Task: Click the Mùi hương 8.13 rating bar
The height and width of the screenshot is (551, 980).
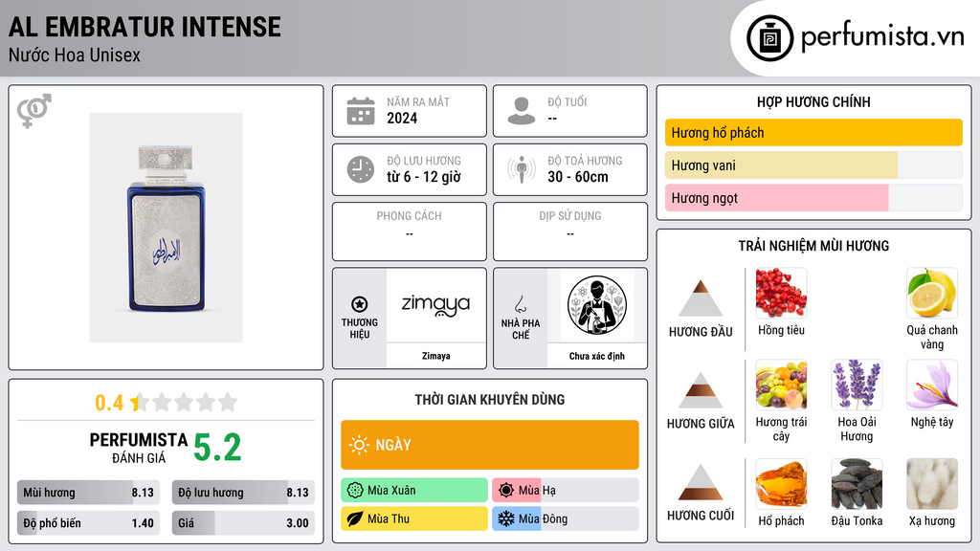Action: tap(89, 493)
